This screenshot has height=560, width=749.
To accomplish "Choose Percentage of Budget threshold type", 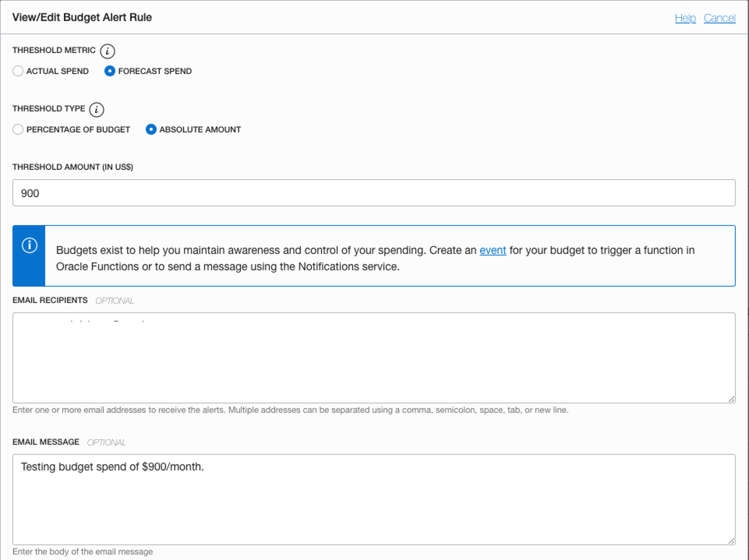I will click(18, 129).
